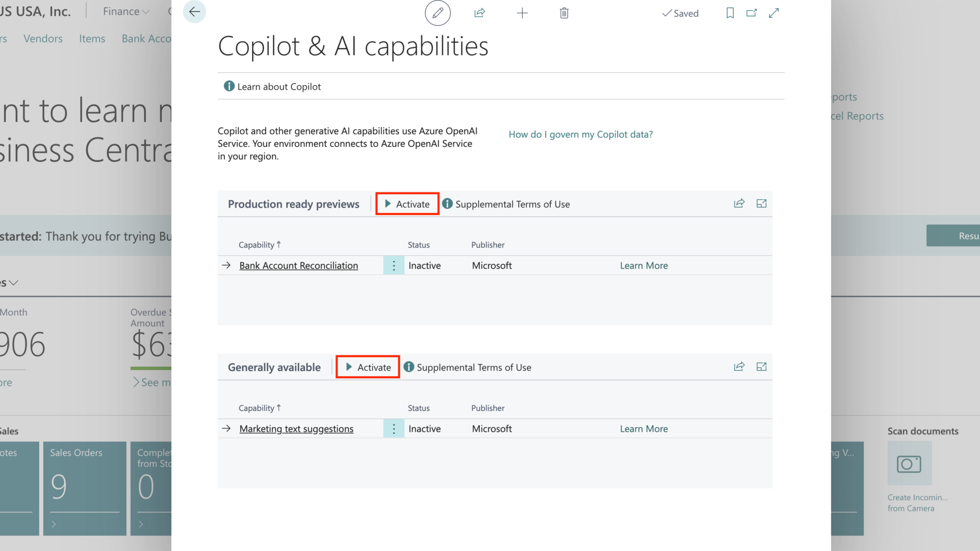Expand the Finance menu in background
980x551 pixels.
click(126, 11)
